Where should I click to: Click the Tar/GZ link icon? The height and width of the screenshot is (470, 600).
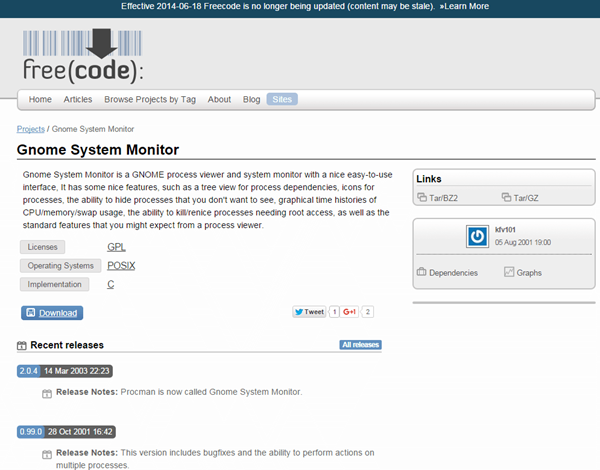[x=506, y=197]
